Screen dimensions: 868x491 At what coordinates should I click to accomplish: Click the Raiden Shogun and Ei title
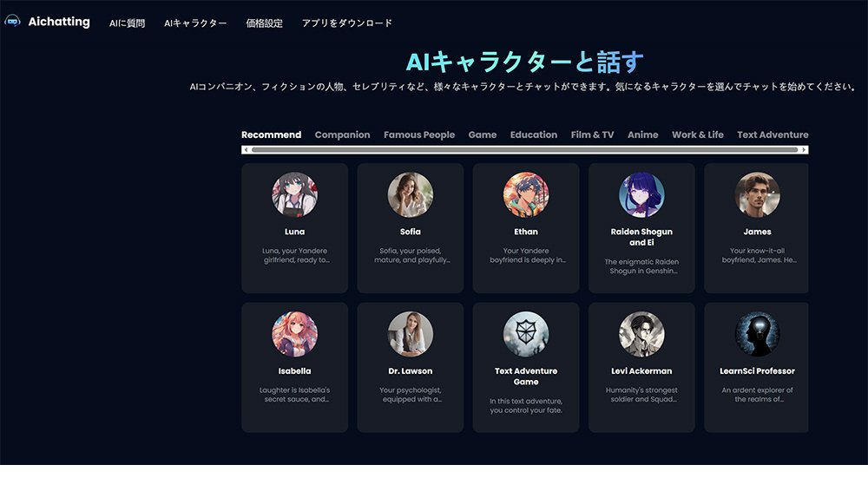[x=641, y=237]
